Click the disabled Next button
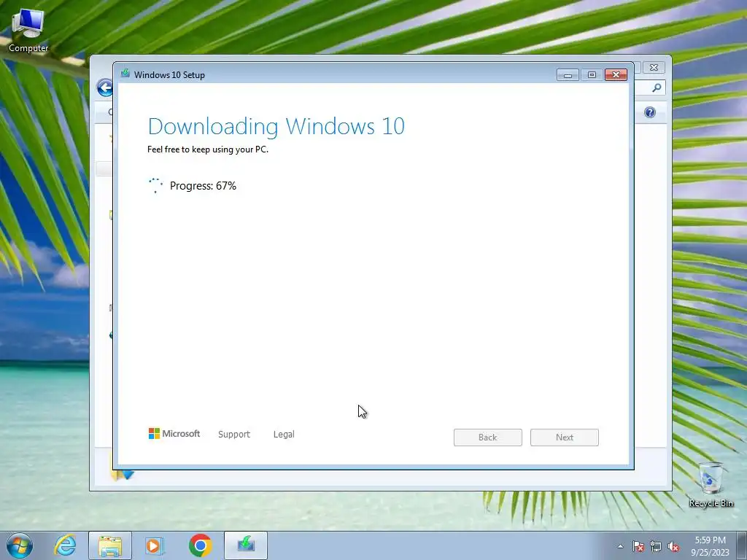Image resolution: width=747 pixels, height=560 pixels. click(x=565, y=437)
